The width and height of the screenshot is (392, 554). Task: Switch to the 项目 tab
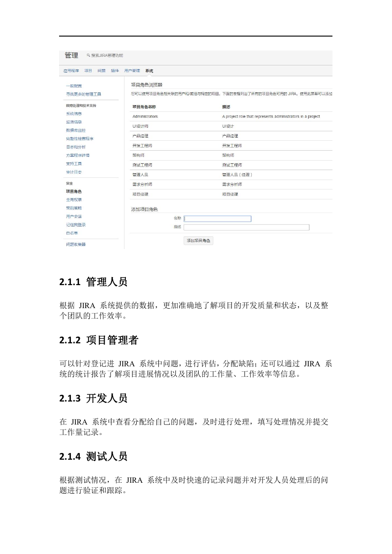(x=88, y=71)
